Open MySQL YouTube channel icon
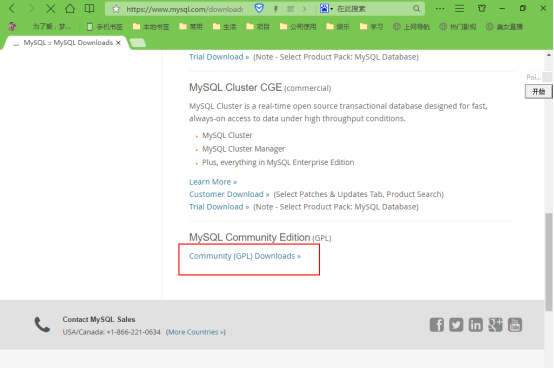This screenshot has height=368, width=554. tap(515, 325)
